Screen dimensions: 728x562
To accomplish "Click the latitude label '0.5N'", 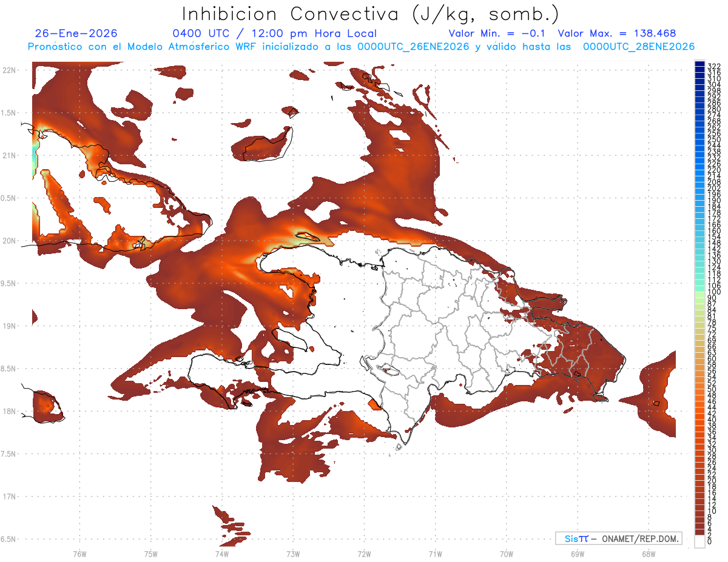I will pyautogui.click(x=8, y=198).
